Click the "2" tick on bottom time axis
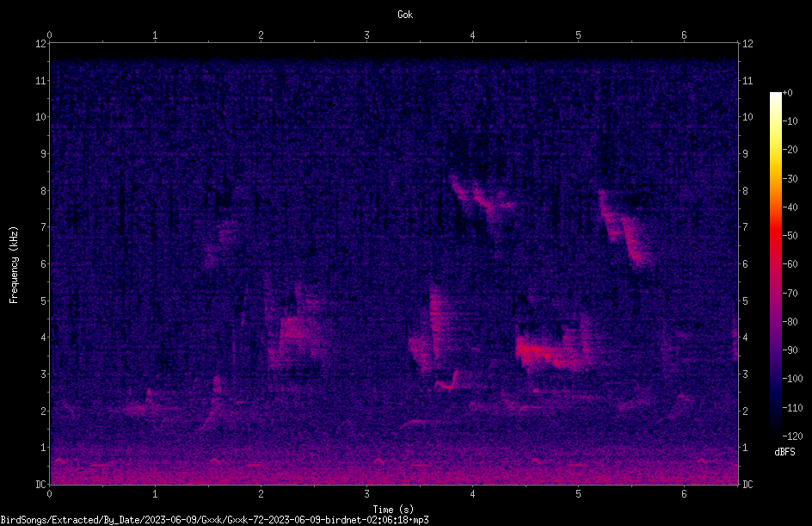812x526 pixels. pos(261,494)
